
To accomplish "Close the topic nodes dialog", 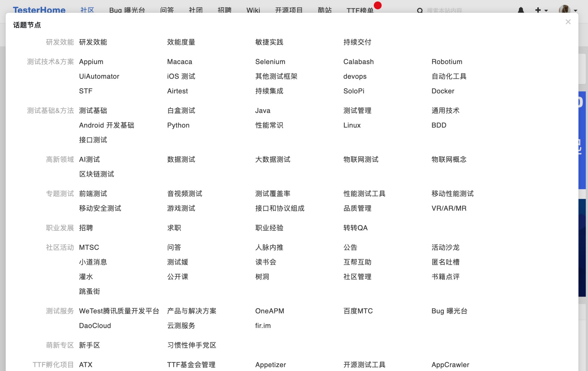I will tap(568, 22).
